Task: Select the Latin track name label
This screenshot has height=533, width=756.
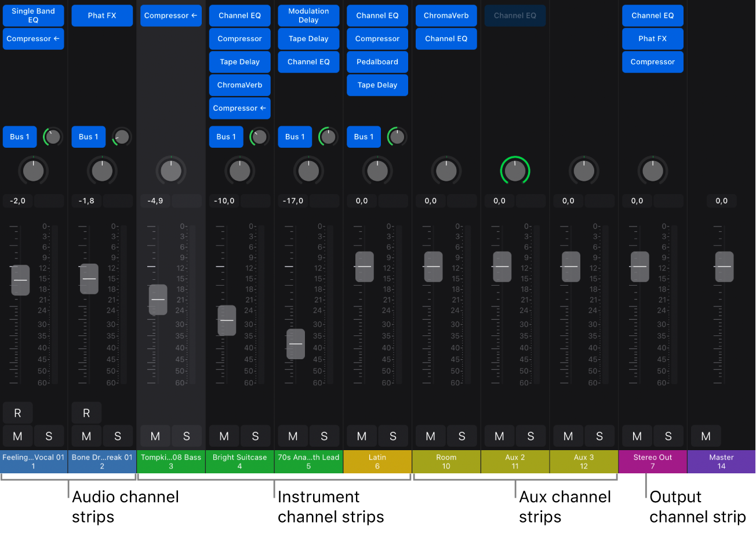Action: 377,462
